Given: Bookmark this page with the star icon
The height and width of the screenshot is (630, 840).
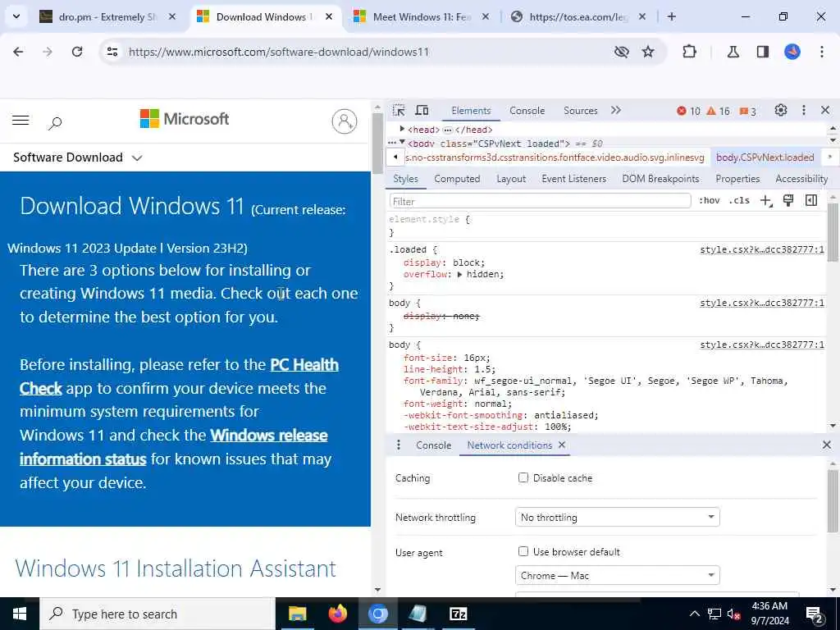Looking at the screenshot, I should tap(648, 52).
